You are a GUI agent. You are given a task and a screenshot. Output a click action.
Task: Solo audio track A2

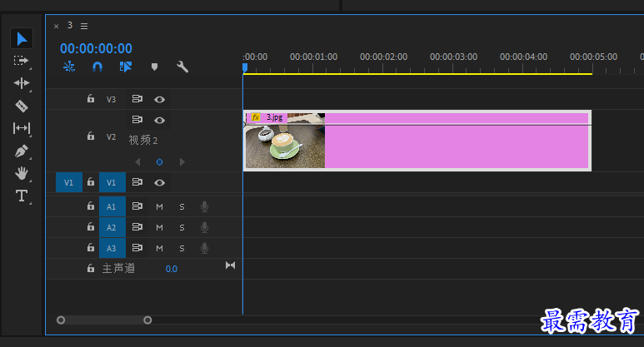182,227
